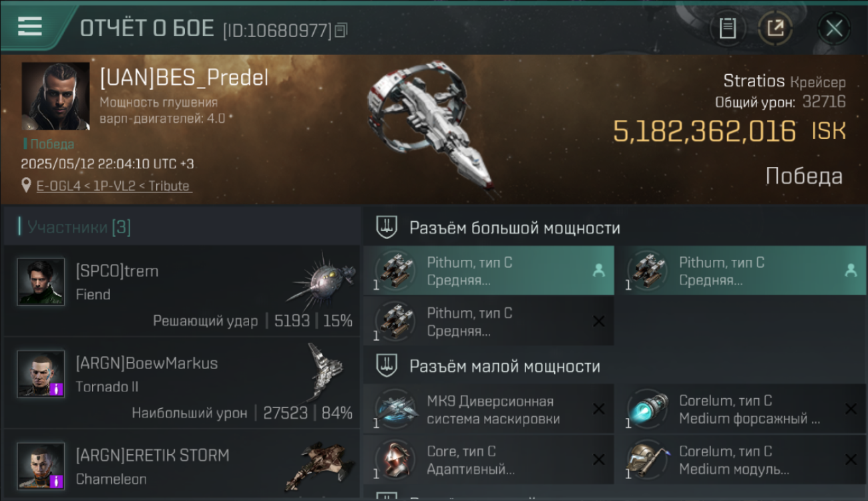Click the Chameleon ship icon
Image resolution: width=868 pixels, height=501 pixels.
[319, 466]
